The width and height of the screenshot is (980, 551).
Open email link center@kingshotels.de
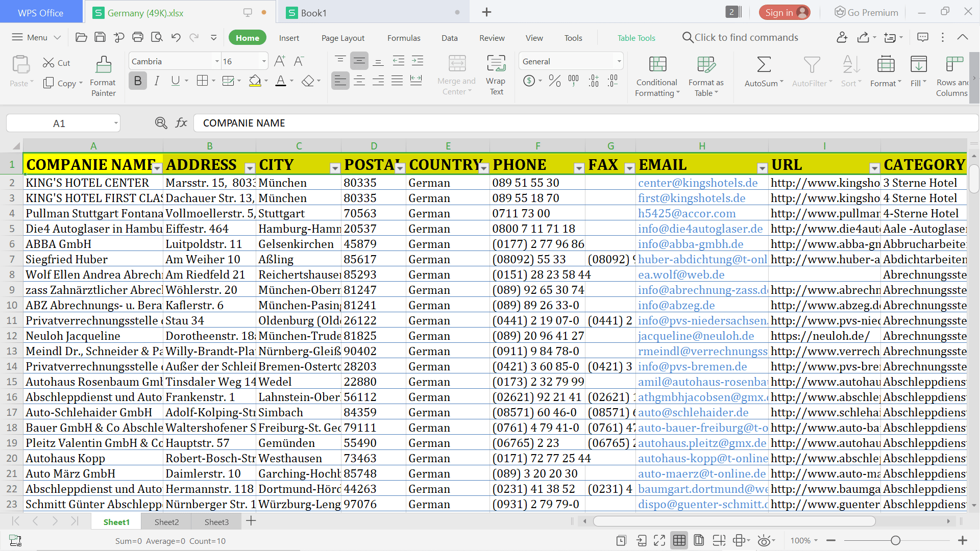click(x=698, y=183)
